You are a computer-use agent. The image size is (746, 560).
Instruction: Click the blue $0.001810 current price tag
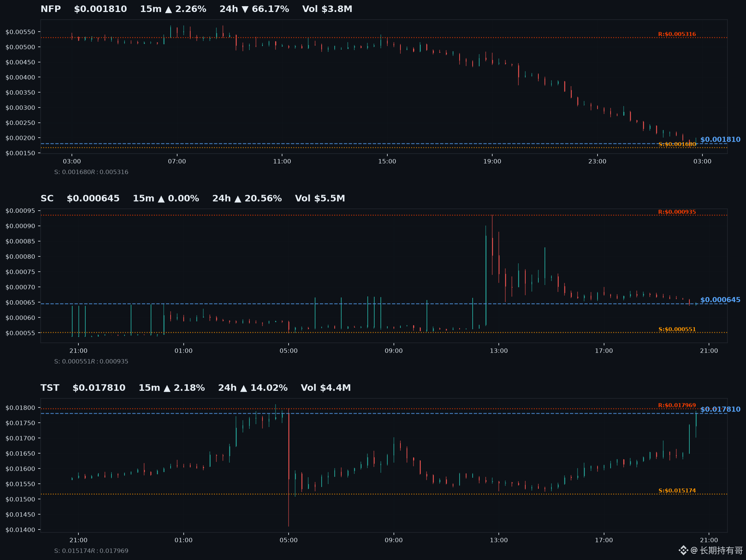(x=720, y=139)
